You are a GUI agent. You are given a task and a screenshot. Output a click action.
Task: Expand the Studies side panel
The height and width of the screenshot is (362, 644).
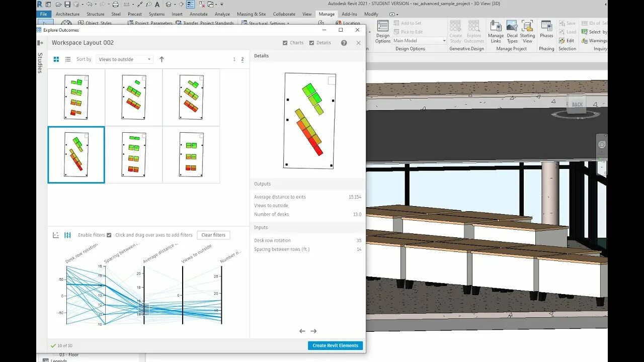tap(40, 43)
